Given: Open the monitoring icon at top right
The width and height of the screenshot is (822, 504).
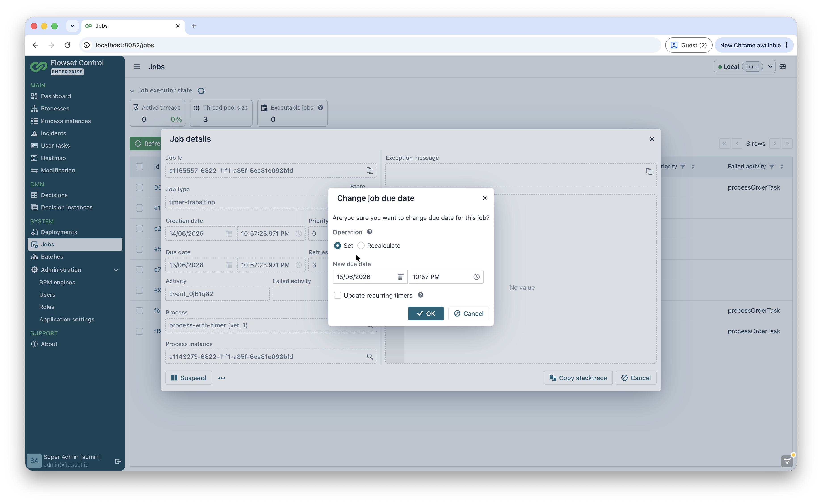Looking at the screenshot, I should 782,67.
